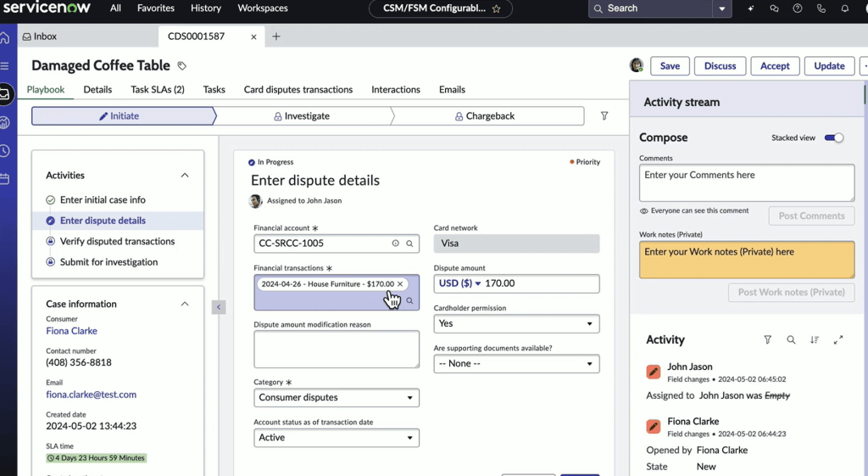
Task: Click the tag icon beside Damaged Coffee Table
Action: pyautogui.click(x=181, y=66)
